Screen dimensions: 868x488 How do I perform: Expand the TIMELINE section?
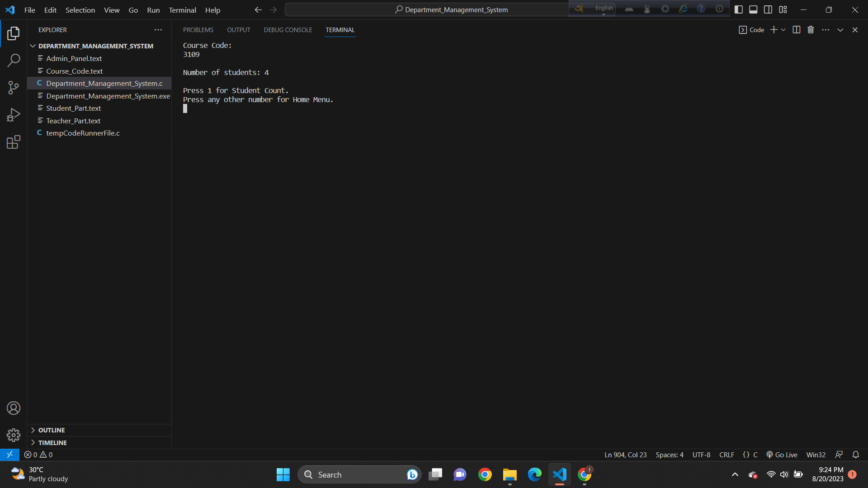point(52,442)
